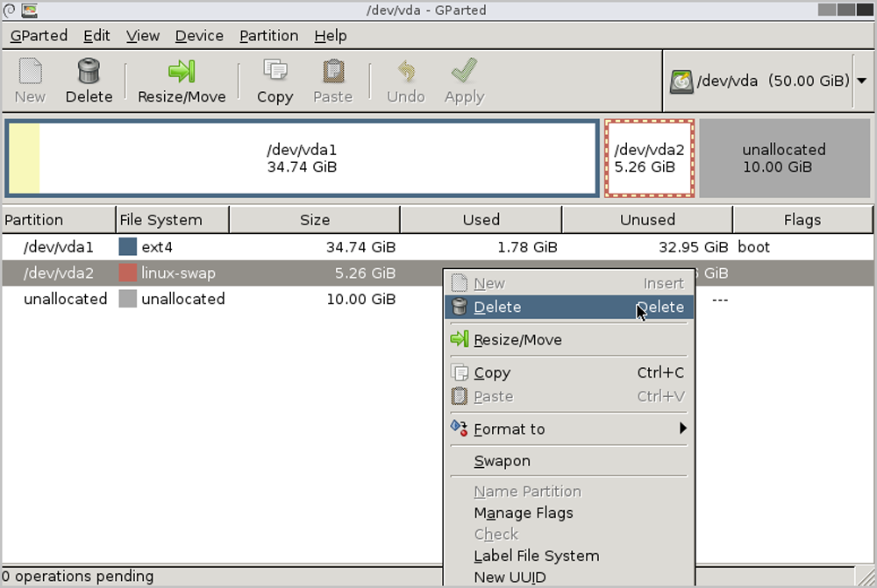Select the /dev/vda1 block in disk map
The image size is (877, 588).
pyautogui.click(x=302, y=159)
